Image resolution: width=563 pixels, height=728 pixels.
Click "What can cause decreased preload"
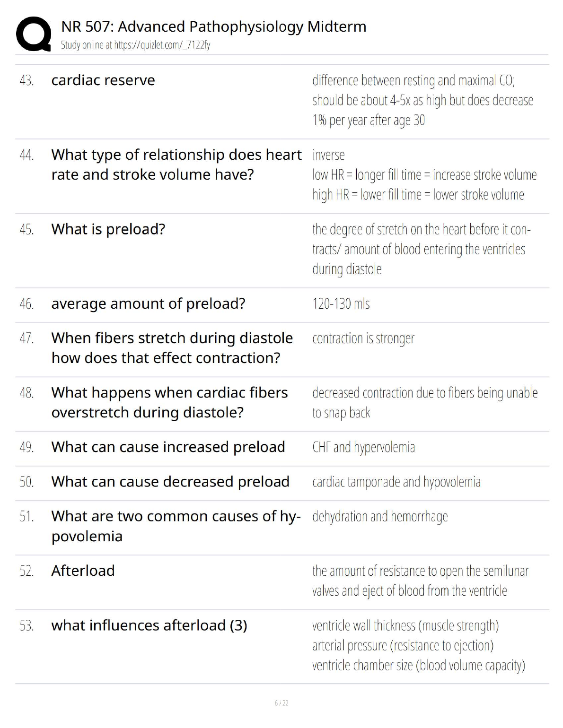pos(170,482)
